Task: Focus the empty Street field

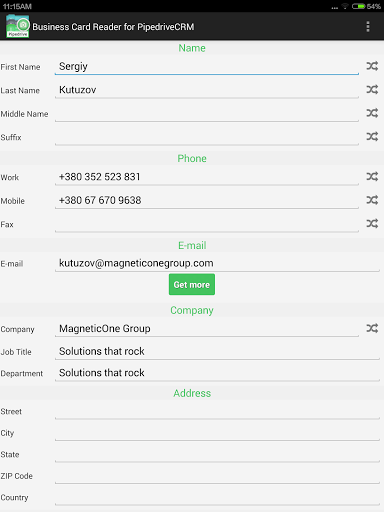Action: pos(217,411)
